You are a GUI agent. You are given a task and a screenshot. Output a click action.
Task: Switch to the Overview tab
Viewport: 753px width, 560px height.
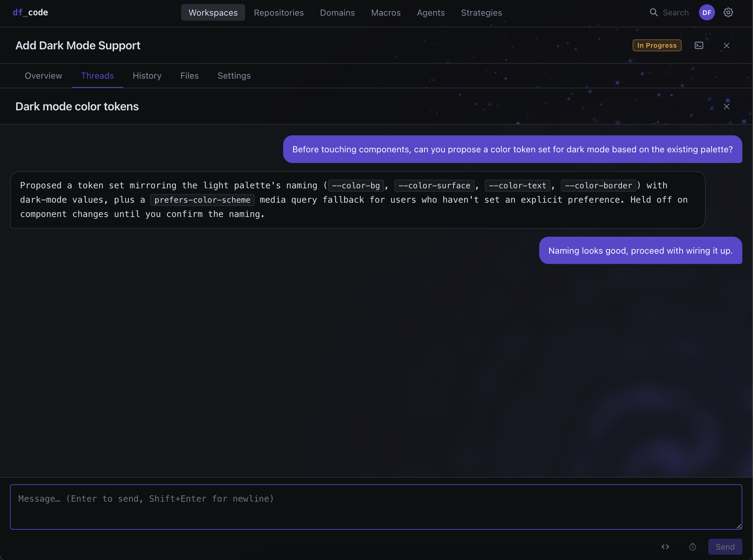click(43, 76)
